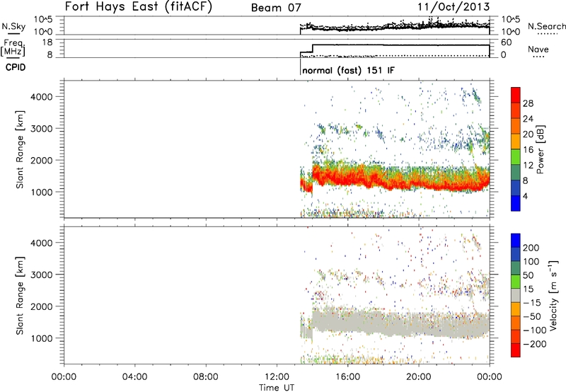Select the Freq. [MHz] axis label
The width and height of the screenshot is (566, 392).
click(x=14, y=47)
